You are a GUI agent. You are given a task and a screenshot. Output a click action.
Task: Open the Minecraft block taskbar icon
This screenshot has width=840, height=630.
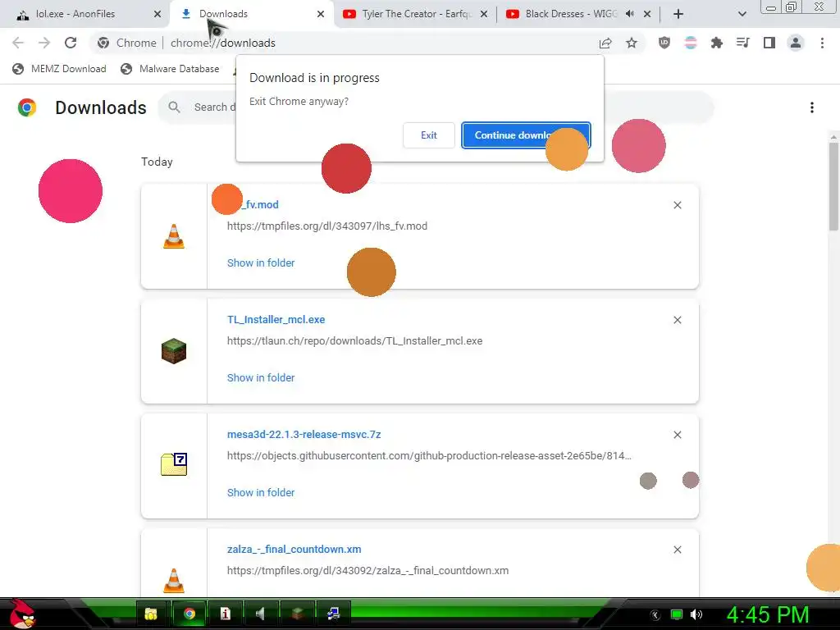tap(297, 614)
